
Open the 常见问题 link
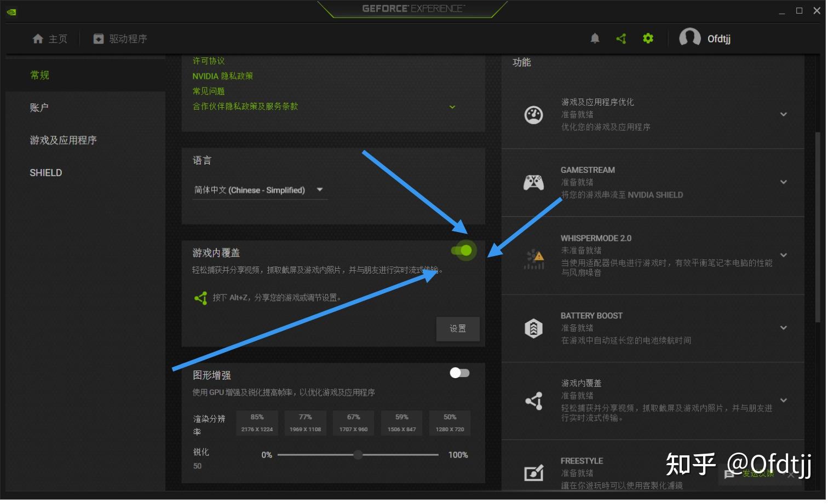point(209,91)
